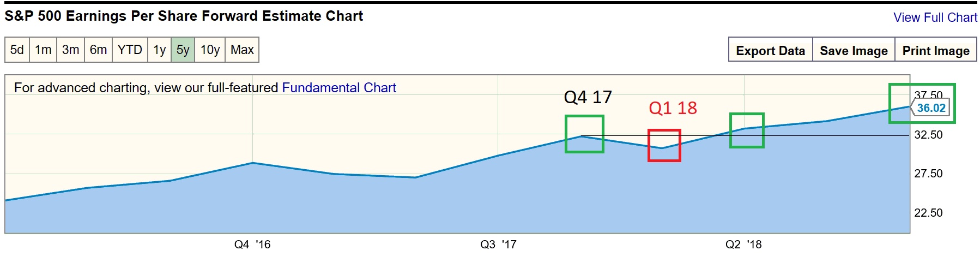Select the YTD range tab
980x280 pixels.
[130, 50]
